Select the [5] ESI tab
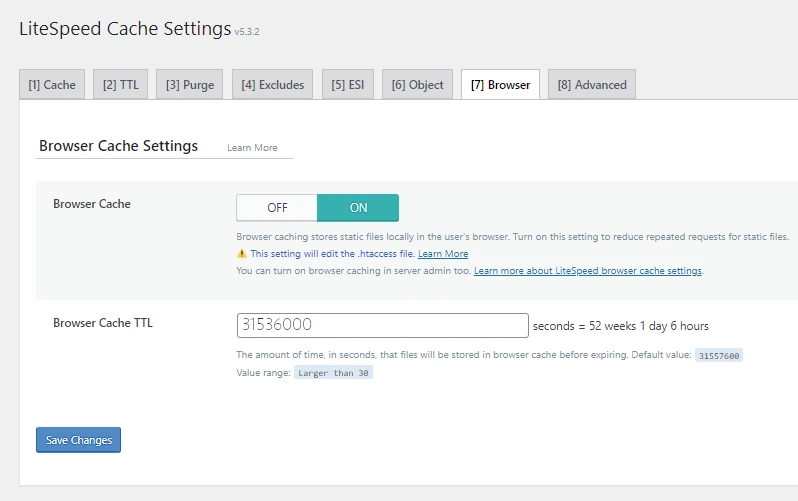 348,85
